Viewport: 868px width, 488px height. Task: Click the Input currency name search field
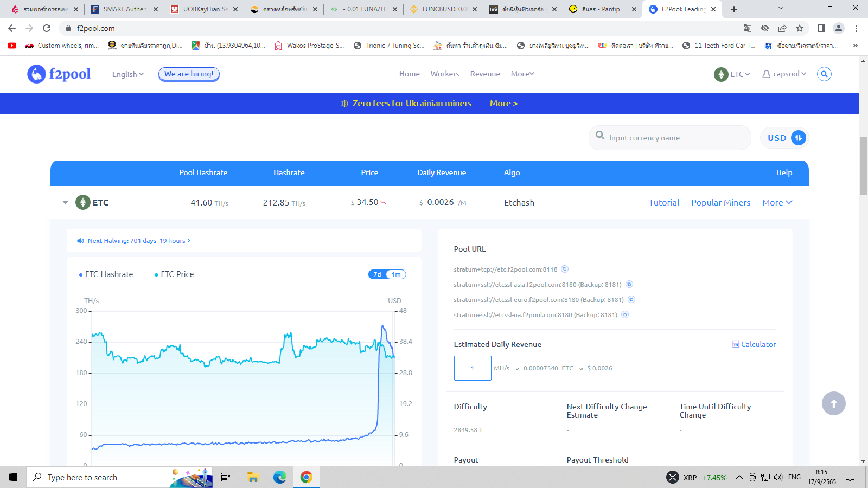670,138
